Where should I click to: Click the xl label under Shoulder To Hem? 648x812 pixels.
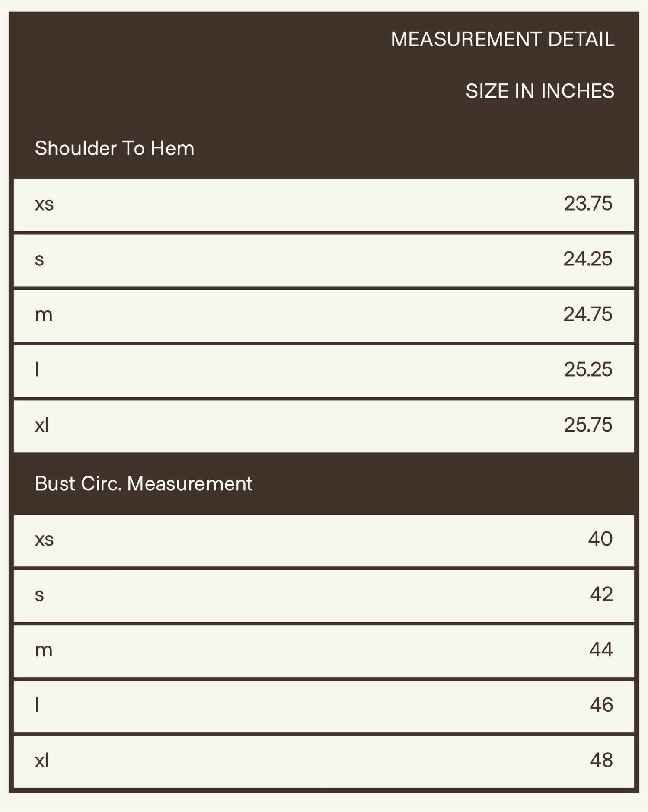pos(42,425)
